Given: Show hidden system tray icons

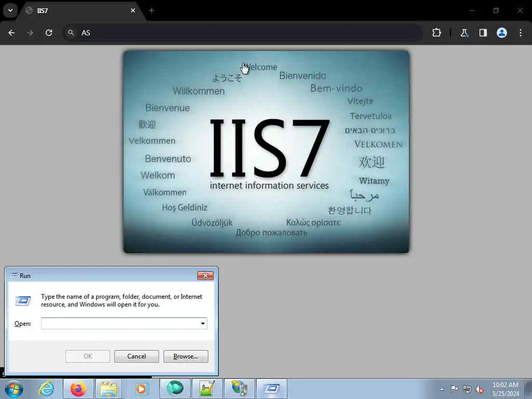Looking at the screenshot, I should (x=442, y=389).
